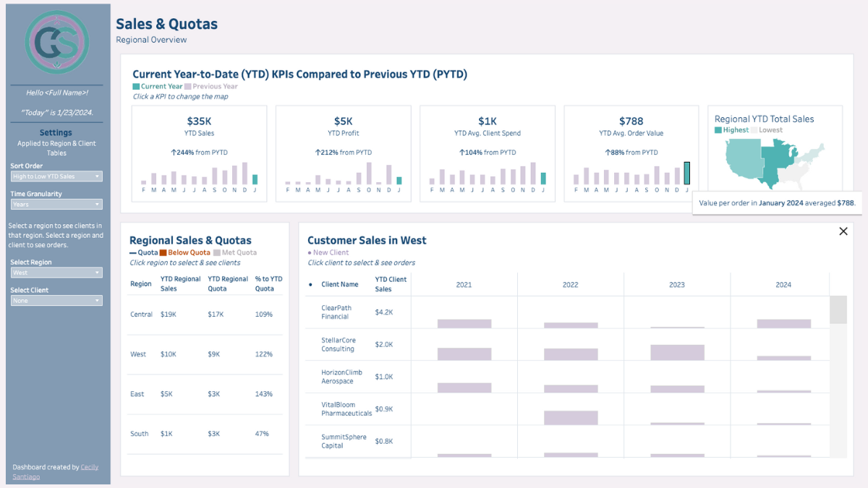Click the 2024 column header in Customer Sales
Screen dimensions: 868x488
(x=783, y=285)
